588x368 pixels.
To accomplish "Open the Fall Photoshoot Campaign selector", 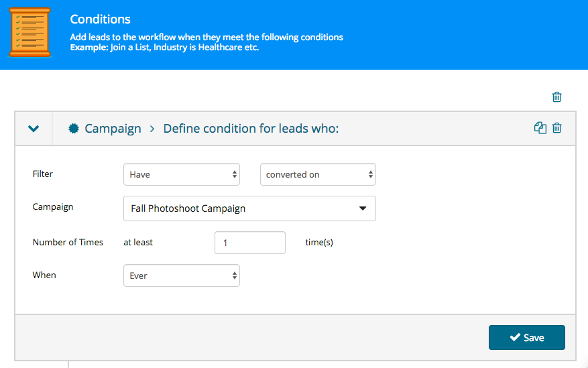I will click(250, 208).
